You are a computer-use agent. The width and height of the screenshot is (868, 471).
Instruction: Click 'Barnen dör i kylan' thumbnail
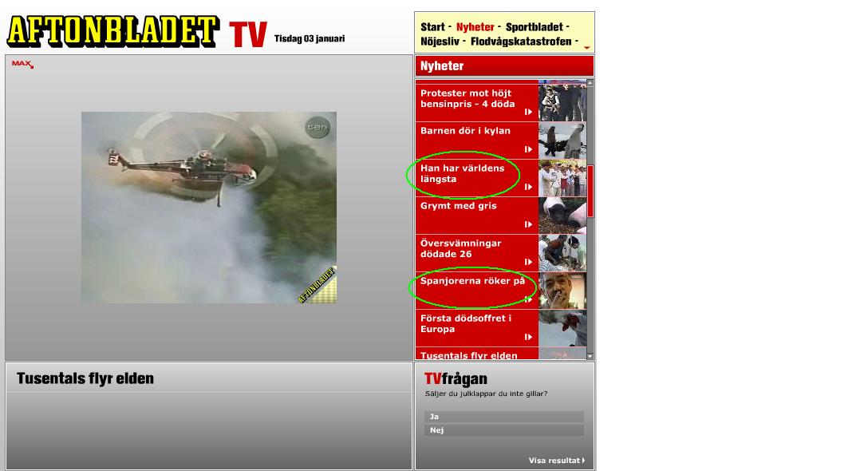[562, 141]
